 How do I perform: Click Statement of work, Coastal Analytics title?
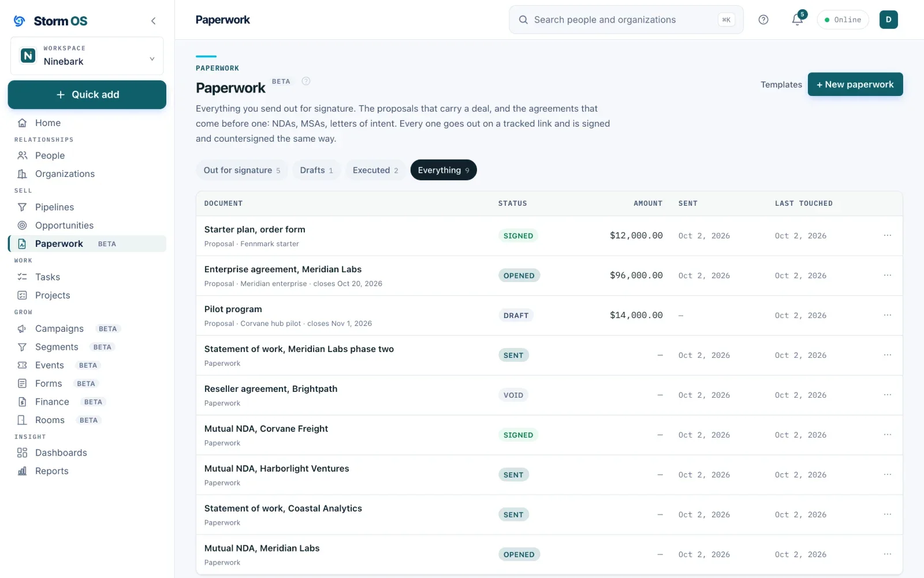click(283, 509)
